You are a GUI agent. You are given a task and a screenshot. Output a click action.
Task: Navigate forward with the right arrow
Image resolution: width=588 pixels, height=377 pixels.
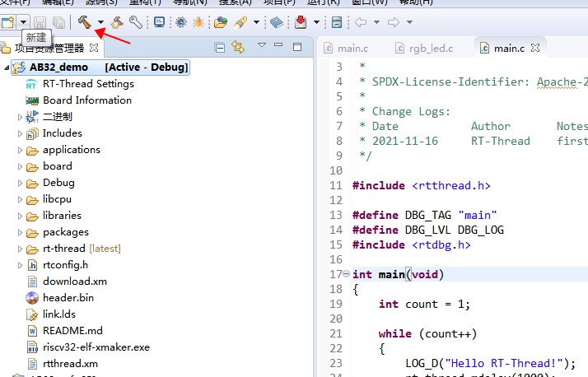(394, 22)
